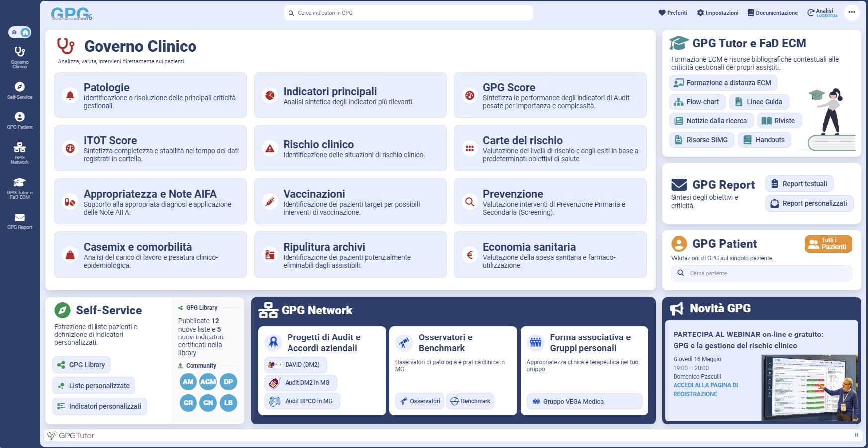This screenshot has width=868, height=448.
Task: Open the Report personalizzati button
Action: coord(809,203)
